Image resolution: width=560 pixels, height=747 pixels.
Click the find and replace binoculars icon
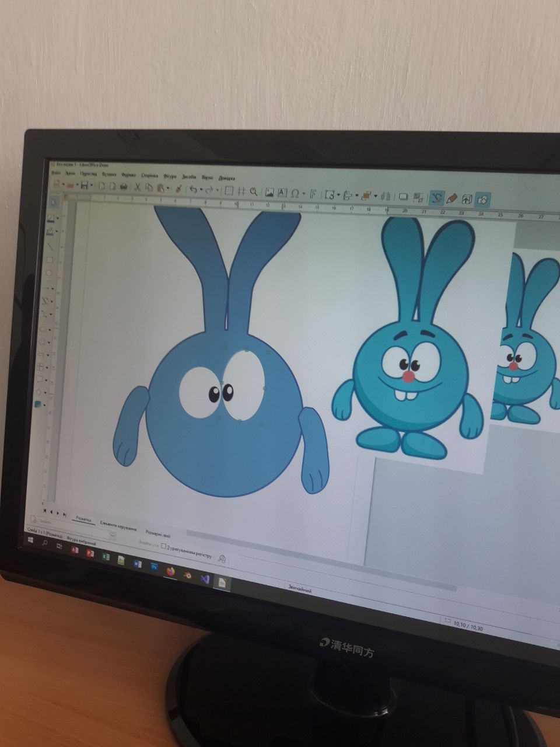(222, 559)
